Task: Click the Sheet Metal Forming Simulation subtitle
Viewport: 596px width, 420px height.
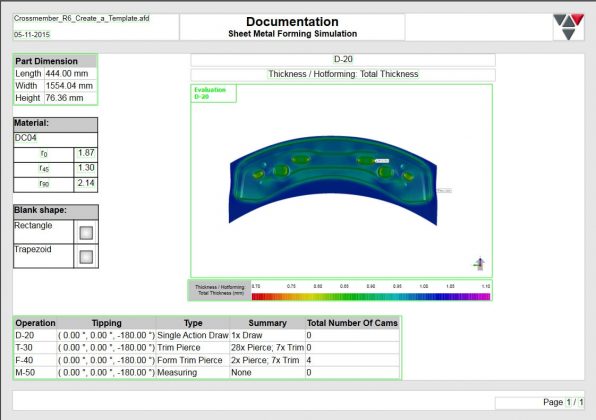Action: pyautogui.click(x=292, y=34)
